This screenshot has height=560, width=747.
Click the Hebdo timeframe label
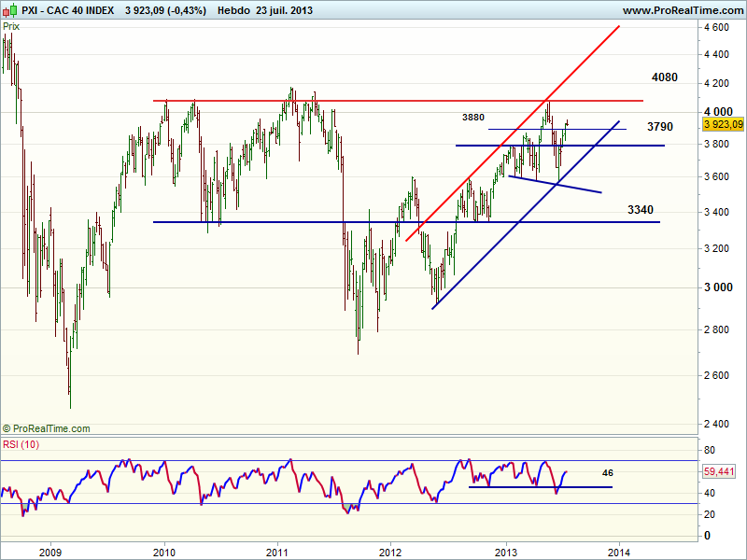tap(233, 10)
